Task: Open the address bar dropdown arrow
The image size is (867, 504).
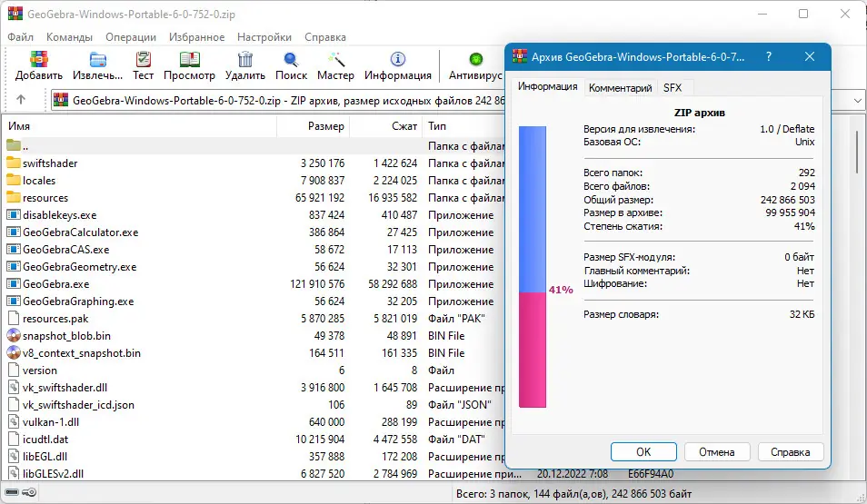Action: click(858, 101)
